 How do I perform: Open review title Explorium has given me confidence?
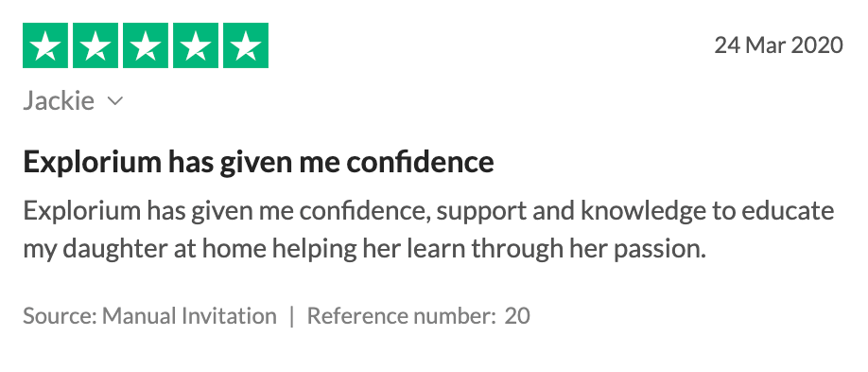[x=258, y=163]
